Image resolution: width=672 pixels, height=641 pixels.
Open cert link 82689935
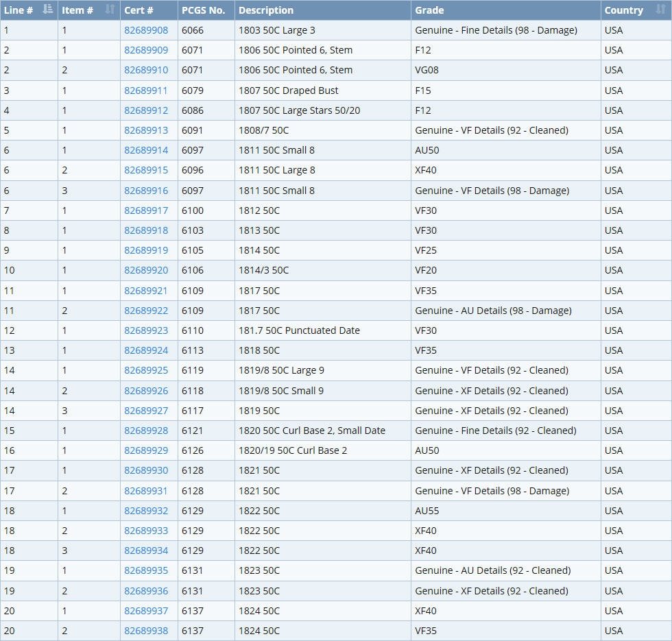pos(146,570)
